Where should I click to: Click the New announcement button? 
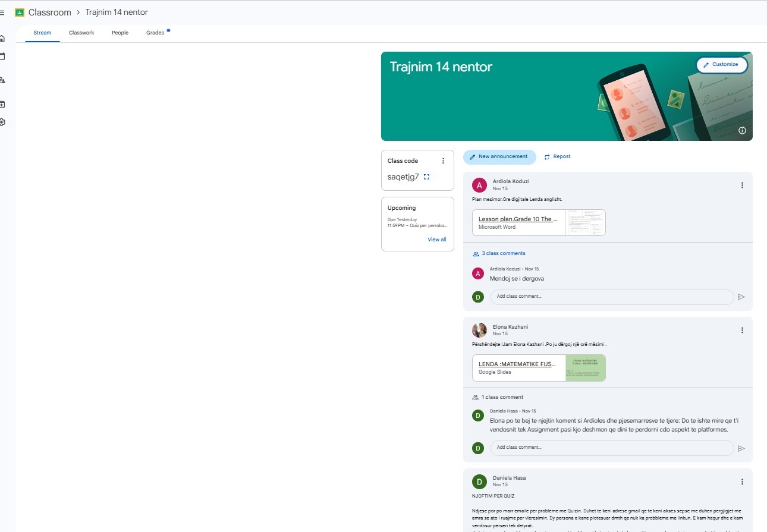[x=499, y=157]
